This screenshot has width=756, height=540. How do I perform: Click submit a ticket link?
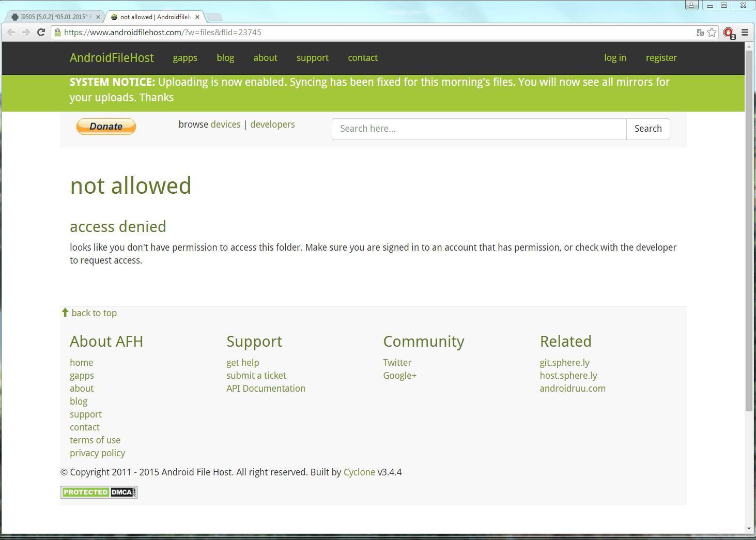coord(256,376)
